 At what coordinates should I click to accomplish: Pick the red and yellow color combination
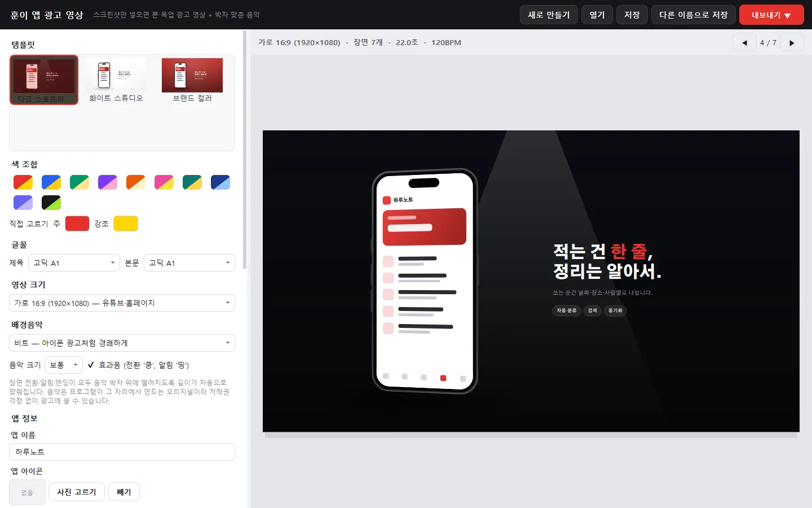pos(23,182)
